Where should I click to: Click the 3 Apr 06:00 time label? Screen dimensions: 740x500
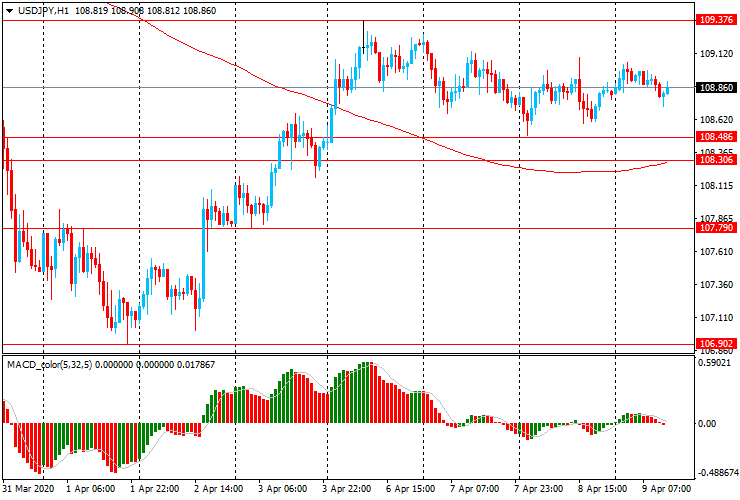(x=283, y=489)
